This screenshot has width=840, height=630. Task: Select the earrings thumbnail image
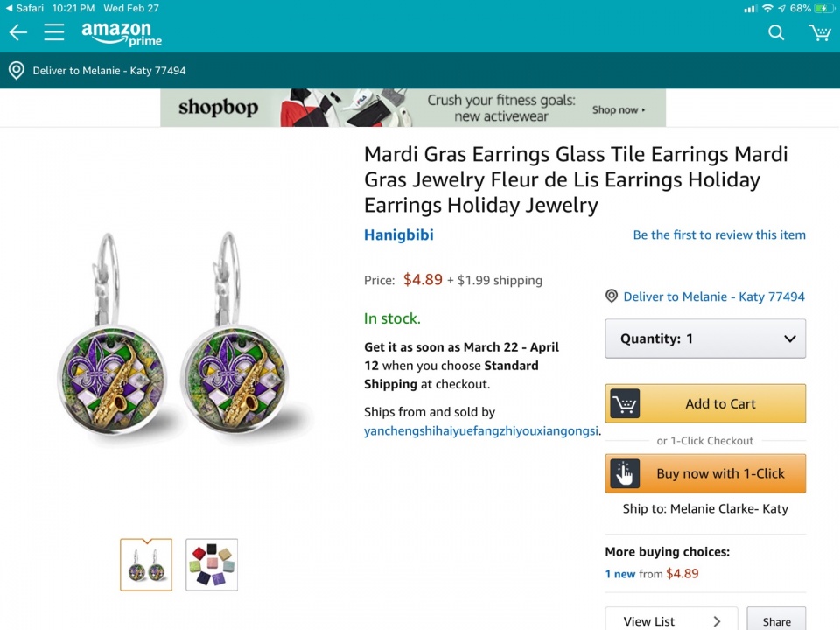coord(146,565)
